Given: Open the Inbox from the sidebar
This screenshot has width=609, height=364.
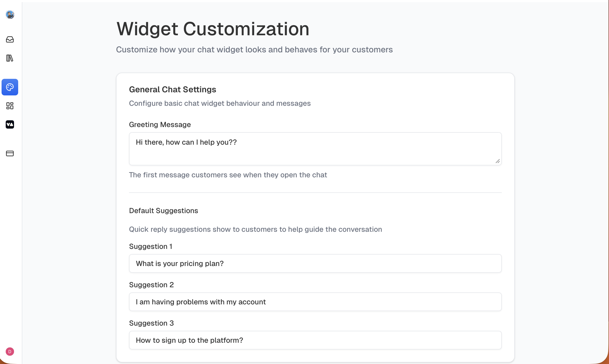Looking at the screenshot, I should pos(10,39).
